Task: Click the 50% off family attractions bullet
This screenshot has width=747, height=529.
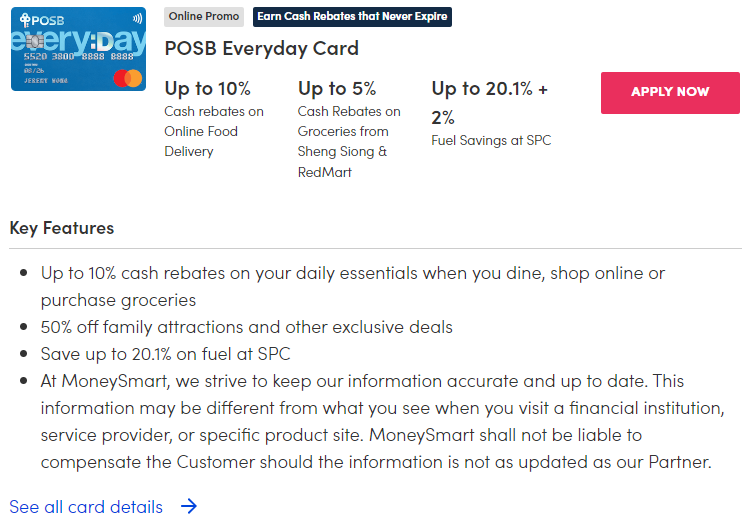Action: tap(246, 327)
